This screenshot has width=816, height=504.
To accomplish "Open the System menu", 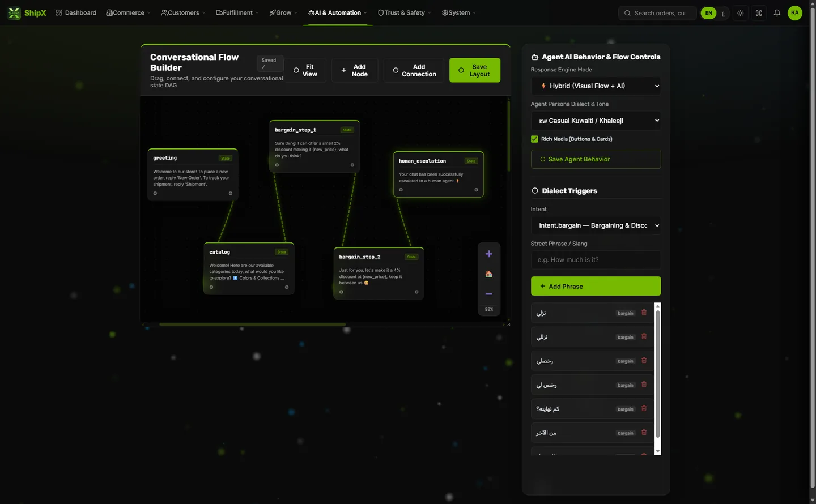I will [459, 13].
